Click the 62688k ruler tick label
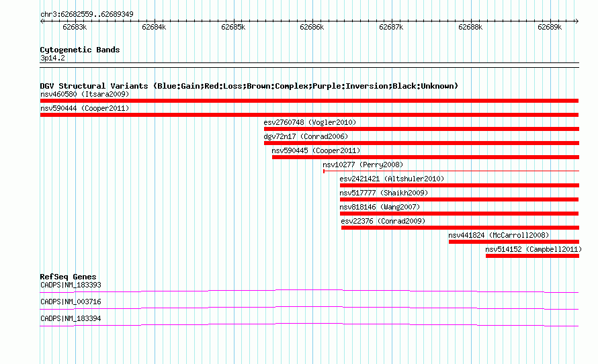Image resolution: width=598 pixels, height=364 pixels. coord(470,28)
